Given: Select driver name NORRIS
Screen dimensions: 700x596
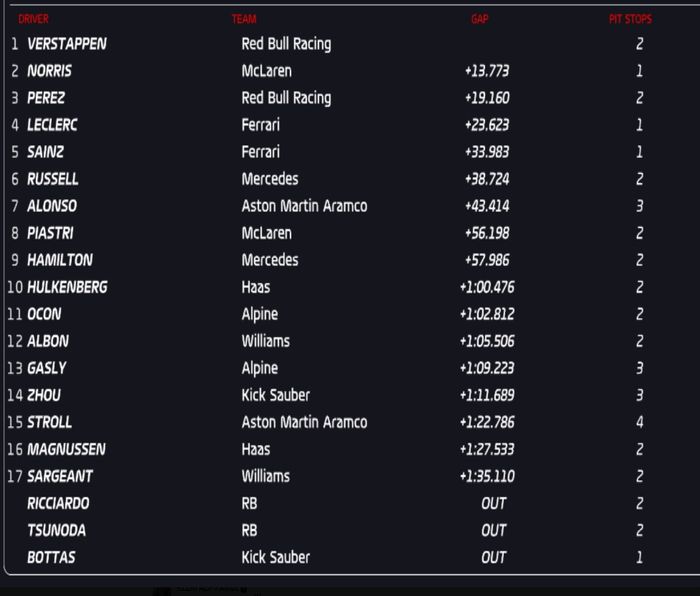Looking at the screenshot, I should coord(50,71).
